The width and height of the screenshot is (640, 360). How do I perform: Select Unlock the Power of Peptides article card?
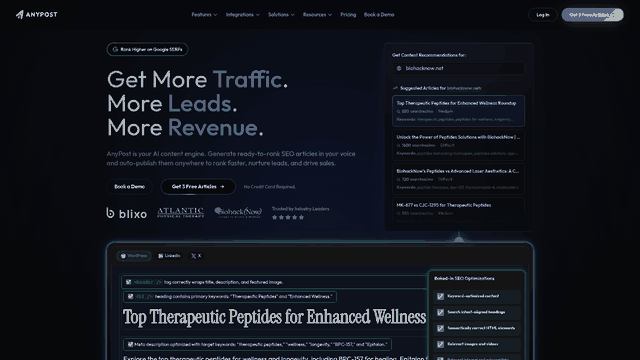pyautogui.click(x=458, y=145)
